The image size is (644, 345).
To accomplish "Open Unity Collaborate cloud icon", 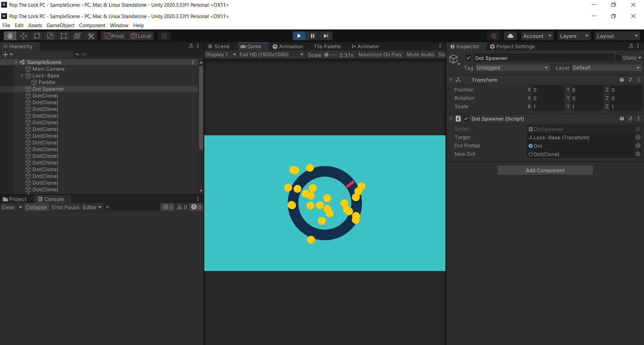I will pos(511,36).
